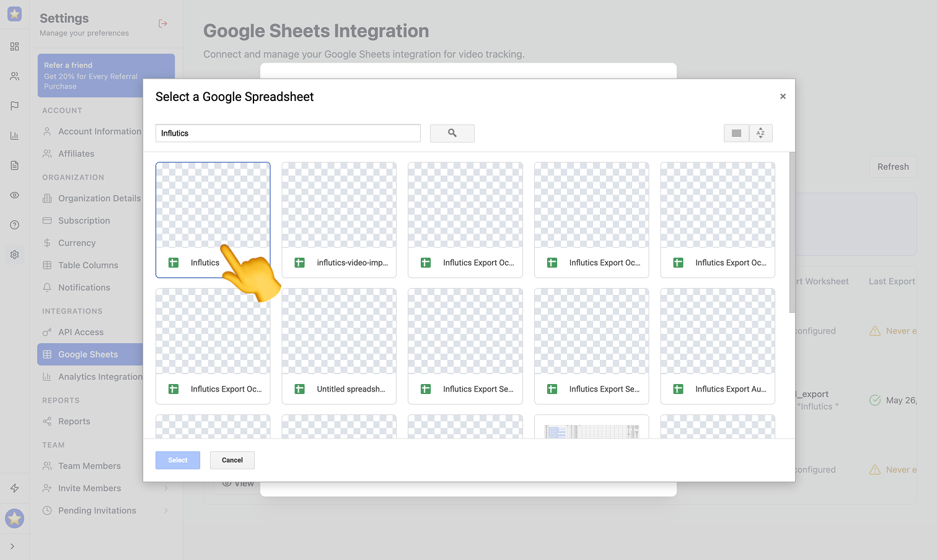Image resolution: width=937 pixels, height=560 pixels.
Task: Open the A-Z sort options button
Action: coord(760,133)
